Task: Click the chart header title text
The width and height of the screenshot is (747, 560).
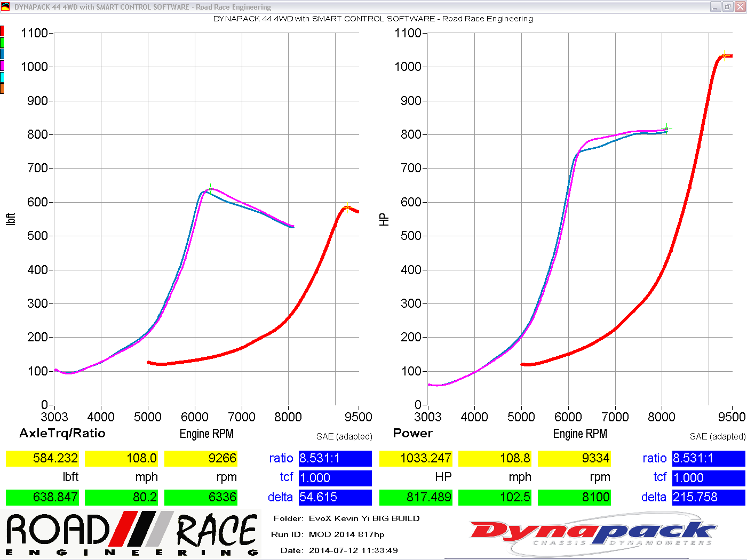Action: (x=373, y=19)
